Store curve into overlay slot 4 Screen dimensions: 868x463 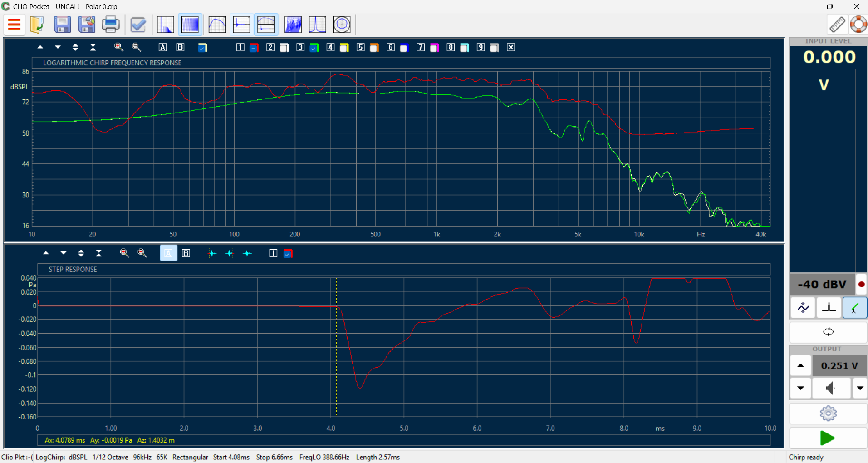[330, 47]
